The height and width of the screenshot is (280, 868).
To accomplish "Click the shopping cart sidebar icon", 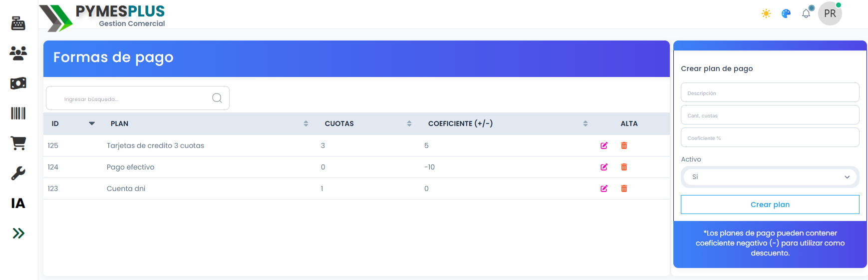I will tap(18, 143).
